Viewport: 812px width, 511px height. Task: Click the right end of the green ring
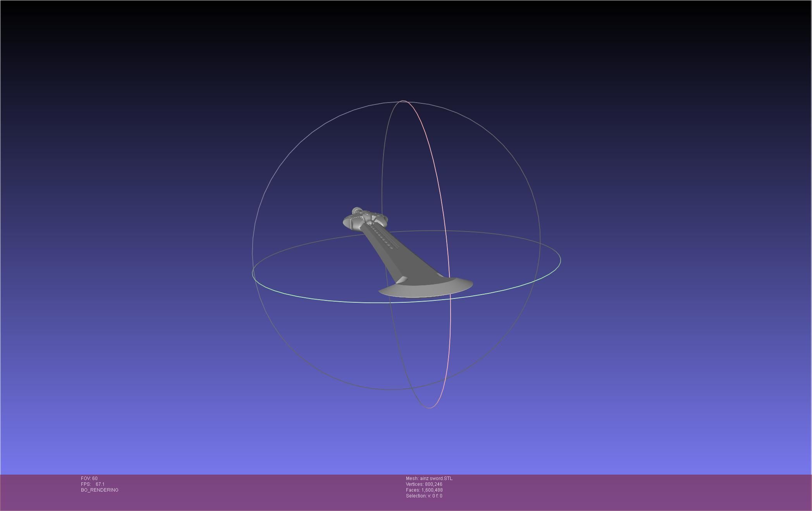560,259
